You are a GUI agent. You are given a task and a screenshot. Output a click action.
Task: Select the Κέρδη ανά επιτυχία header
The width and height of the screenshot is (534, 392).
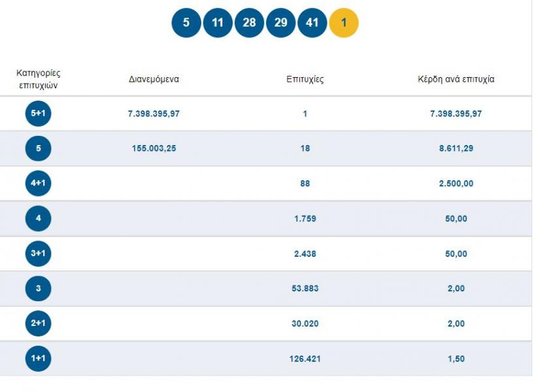pos(456,79)
